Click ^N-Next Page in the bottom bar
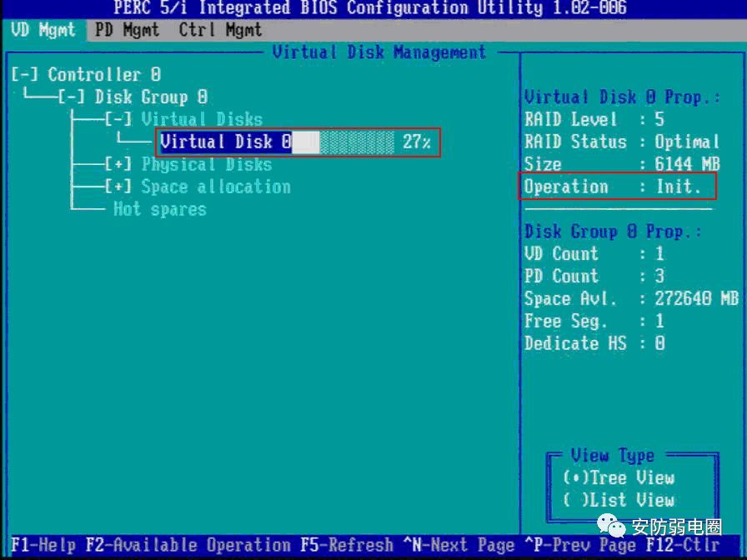The height and width of the screenshot is (560, 747). click(459, 545)
